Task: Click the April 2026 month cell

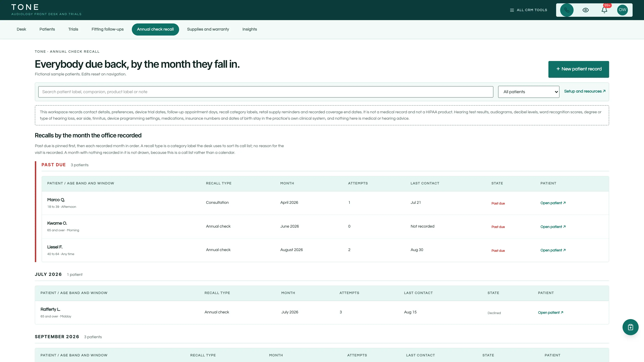Action: point(289,202)
